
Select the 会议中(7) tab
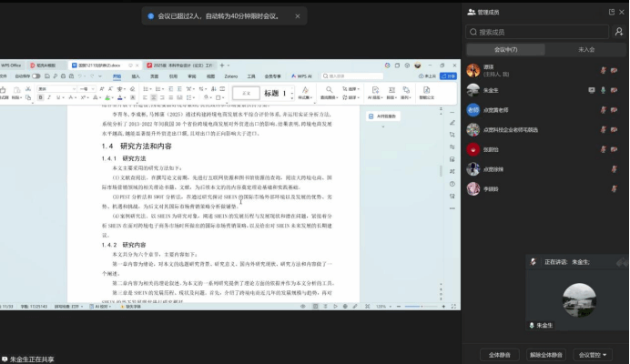[x=506, y=49]
